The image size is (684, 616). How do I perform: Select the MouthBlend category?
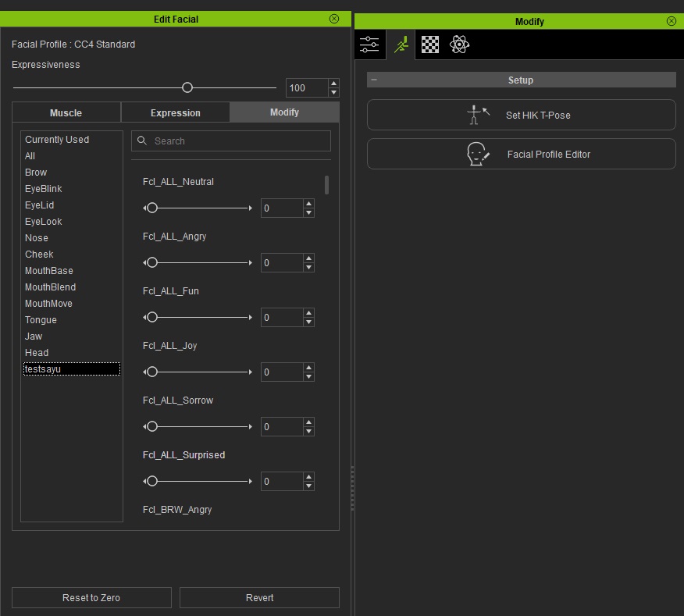pyautogui.click(x=50, y=287)
